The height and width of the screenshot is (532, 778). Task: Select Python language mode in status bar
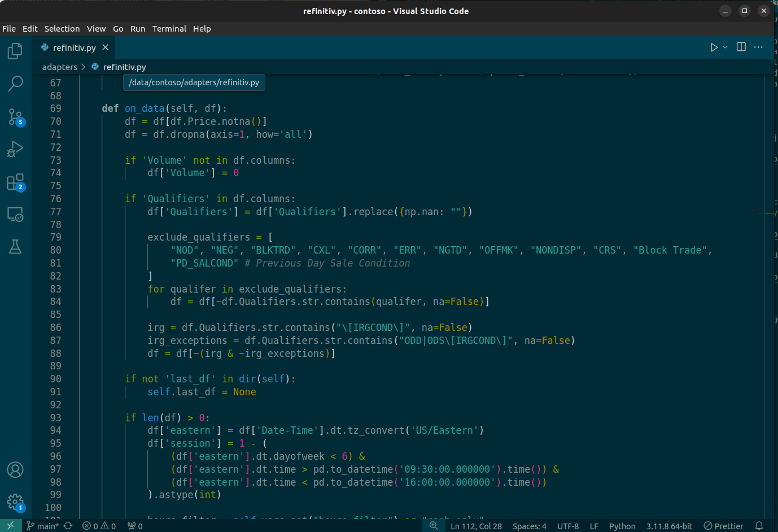tap(622, 526)
